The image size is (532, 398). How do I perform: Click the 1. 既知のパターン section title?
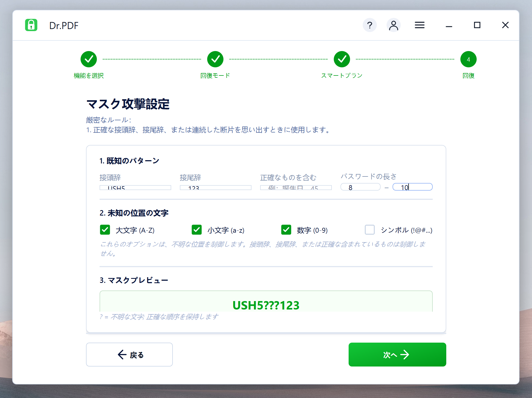[x=129, y=161]
